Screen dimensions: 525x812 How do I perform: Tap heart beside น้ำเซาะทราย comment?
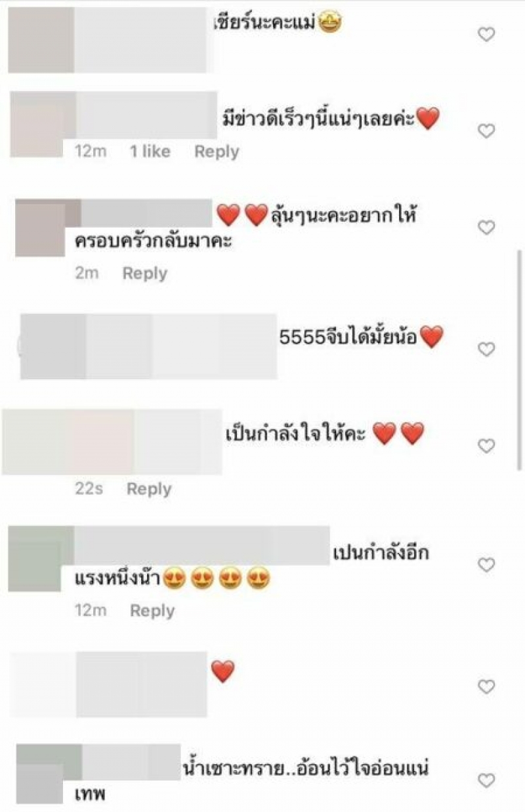(486, 781)
